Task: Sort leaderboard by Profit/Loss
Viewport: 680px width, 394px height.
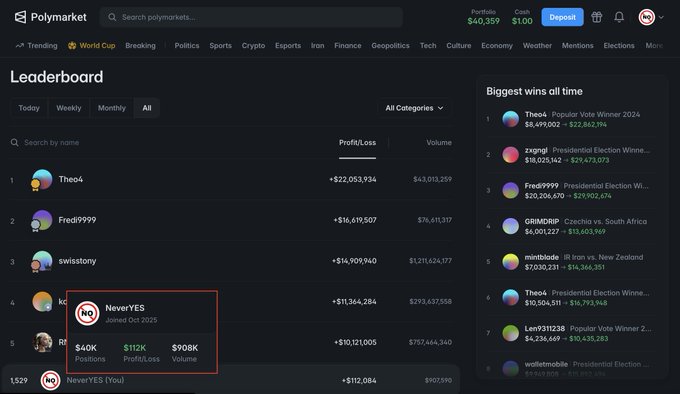Action: tap(357, 143)
